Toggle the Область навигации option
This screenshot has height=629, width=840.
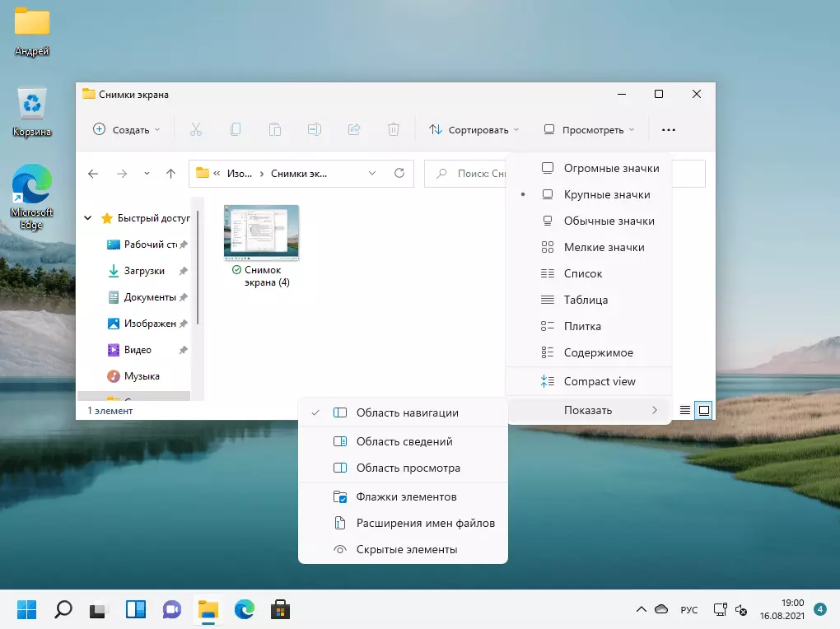[x=407, y=412]
